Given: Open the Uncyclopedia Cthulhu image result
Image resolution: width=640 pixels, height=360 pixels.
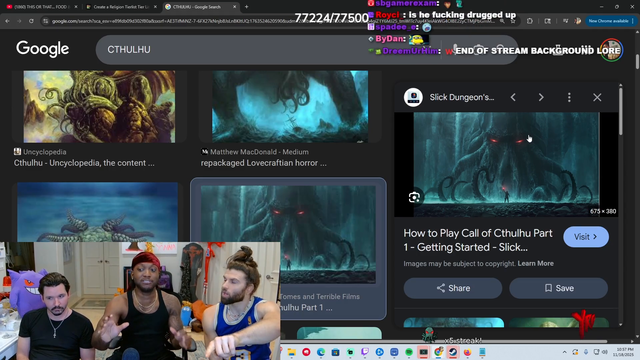Looking at the screenshot, I should (99, 107).
